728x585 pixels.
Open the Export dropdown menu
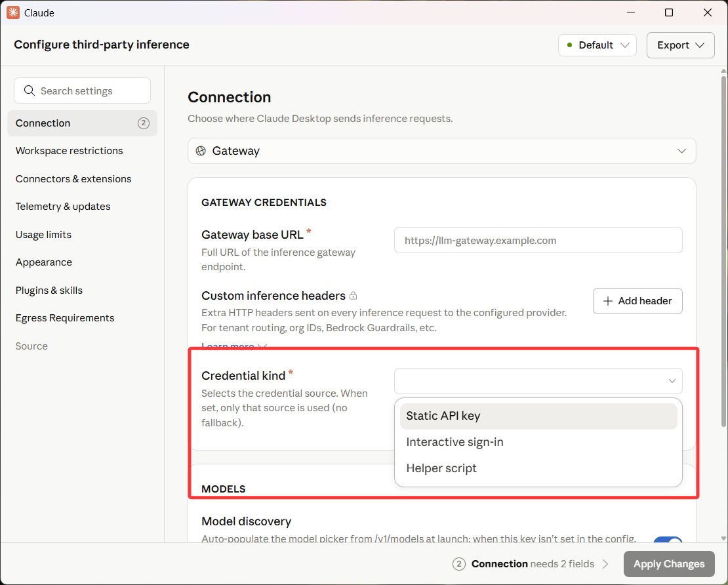[680, 45]
